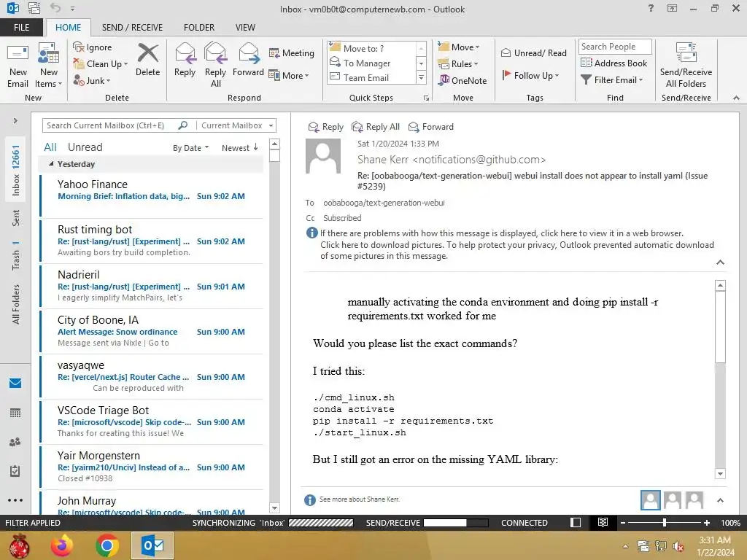Open the Yahoo Finance email

tap(152, 195)
